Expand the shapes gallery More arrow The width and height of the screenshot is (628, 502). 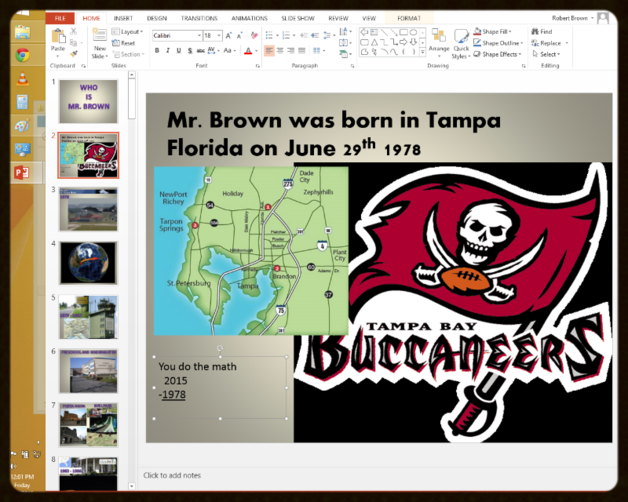[423, 52]
